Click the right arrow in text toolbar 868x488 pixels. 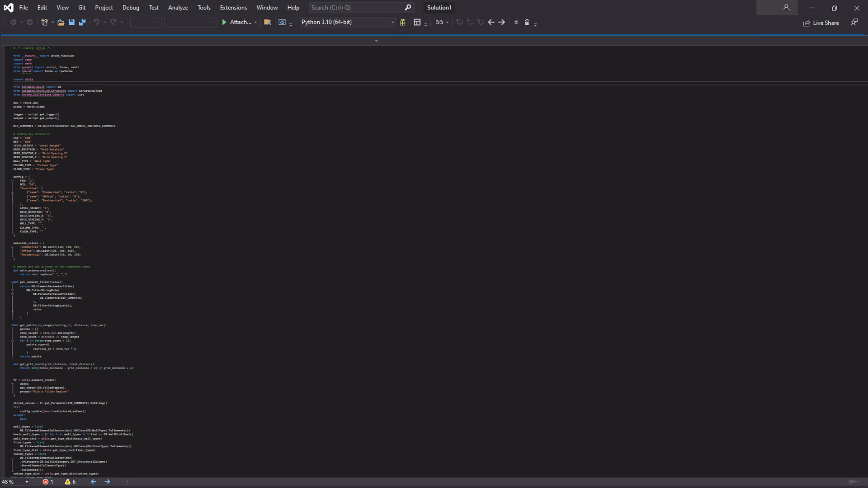[502, 22]
